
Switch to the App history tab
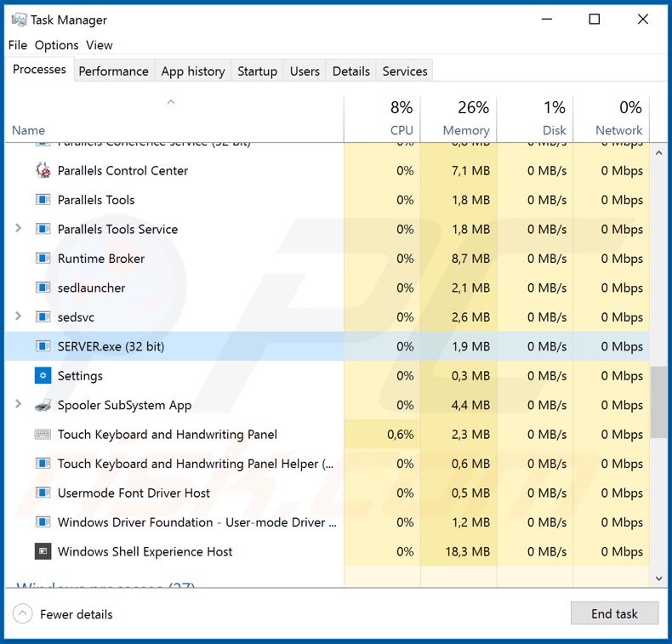click(x=193, y=71)
